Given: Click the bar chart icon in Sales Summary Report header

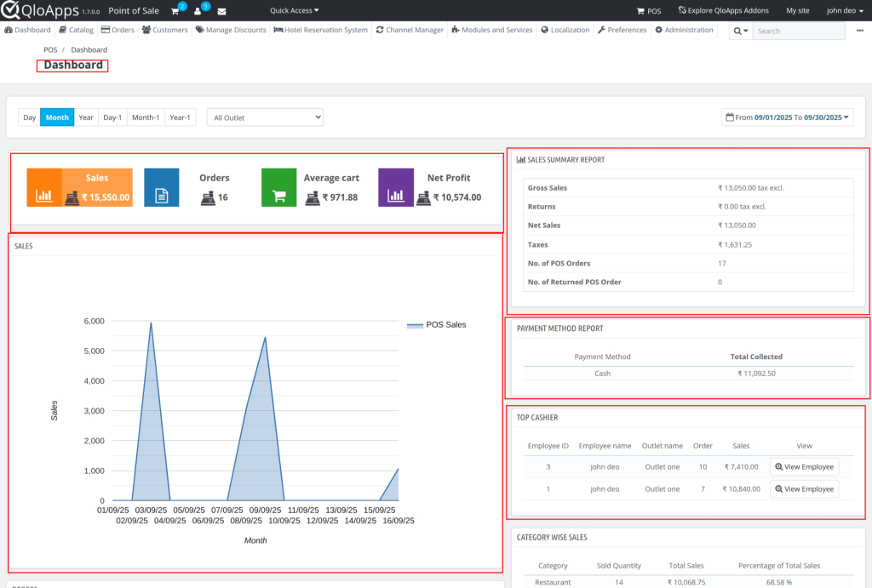Looking at the screenshot, I should pyautogui.click(x=521, y=159).
